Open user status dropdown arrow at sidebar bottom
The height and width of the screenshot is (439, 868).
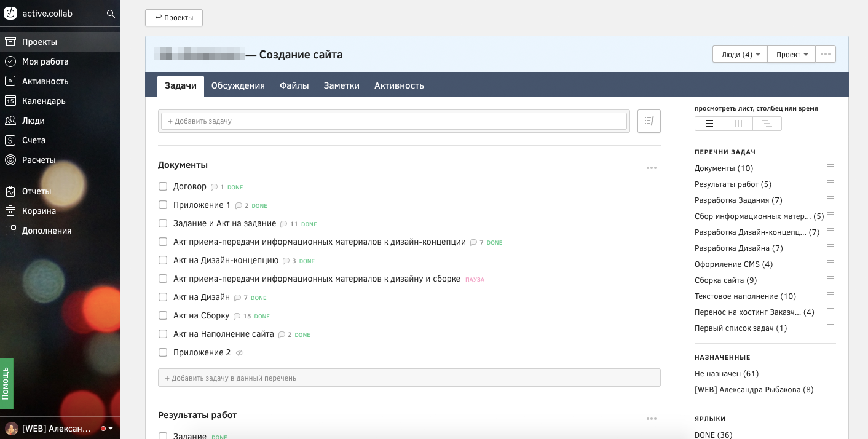(111, 429)
